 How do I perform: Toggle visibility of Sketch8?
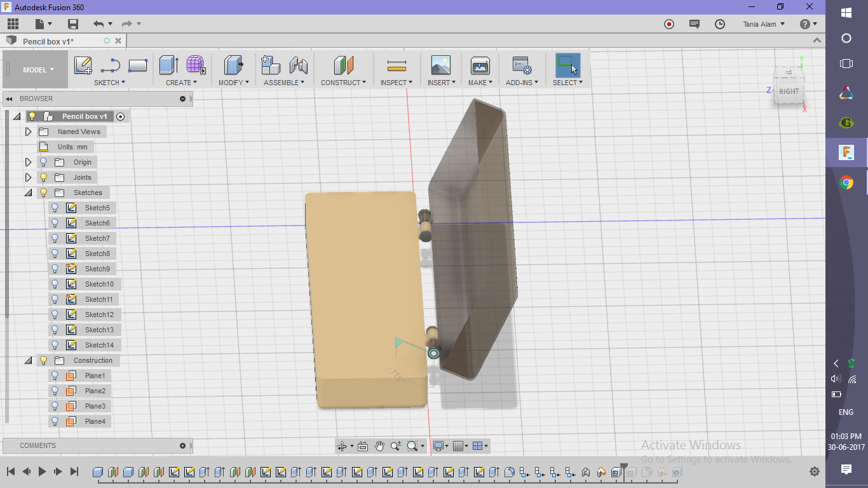(55, 254)
